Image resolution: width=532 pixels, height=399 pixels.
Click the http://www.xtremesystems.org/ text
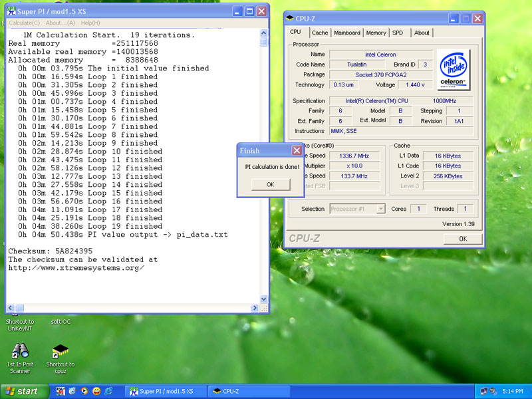point(76,268)
